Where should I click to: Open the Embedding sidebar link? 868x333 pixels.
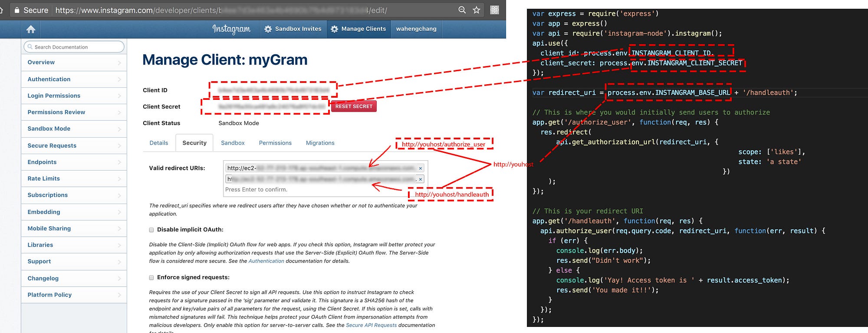point(74,212)
